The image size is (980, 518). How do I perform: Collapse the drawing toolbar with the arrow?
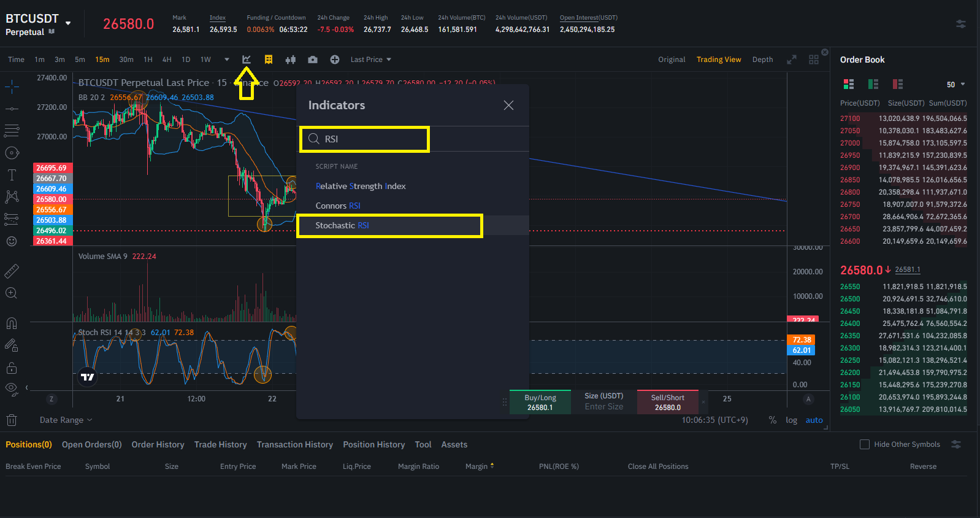pyautogui.click(x=26, y=388)
